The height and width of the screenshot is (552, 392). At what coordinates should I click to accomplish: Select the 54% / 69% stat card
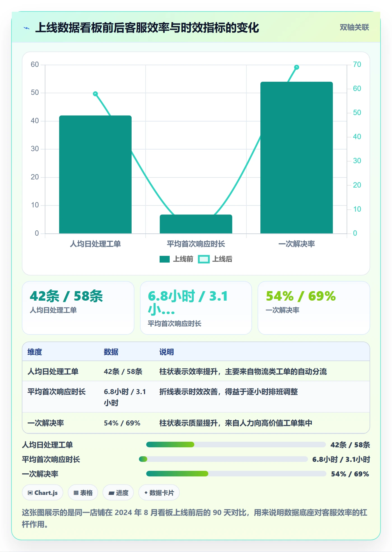pos(314,308)
